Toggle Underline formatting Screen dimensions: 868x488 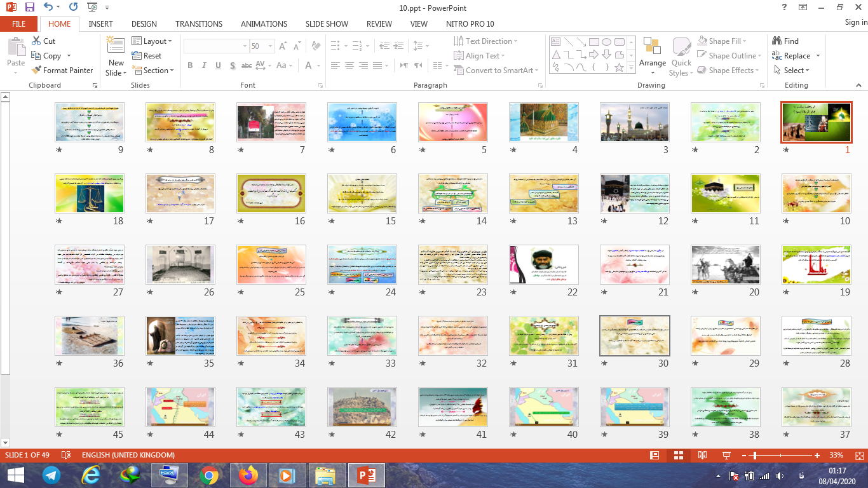coord(218,65)
